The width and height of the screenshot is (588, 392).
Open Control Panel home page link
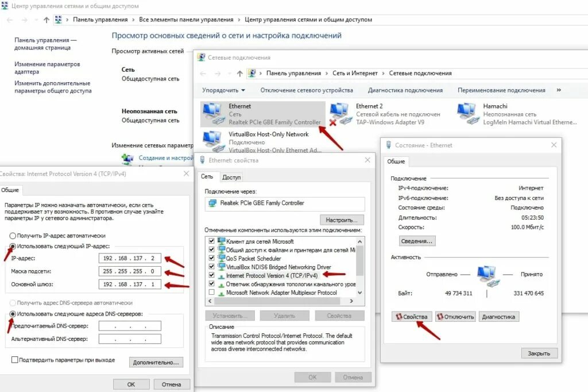[x=45, y=44]
